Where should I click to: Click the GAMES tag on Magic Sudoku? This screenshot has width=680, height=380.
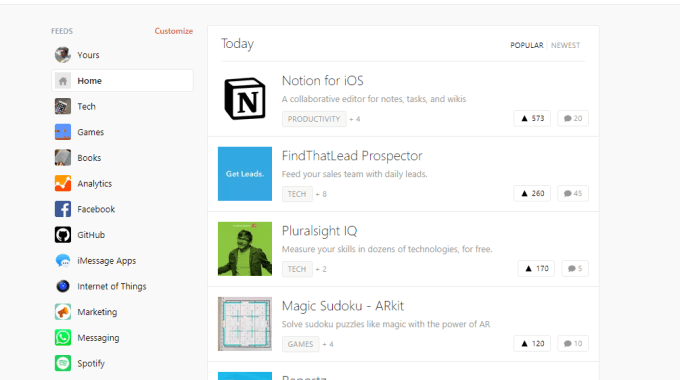(x=301, y=344)
